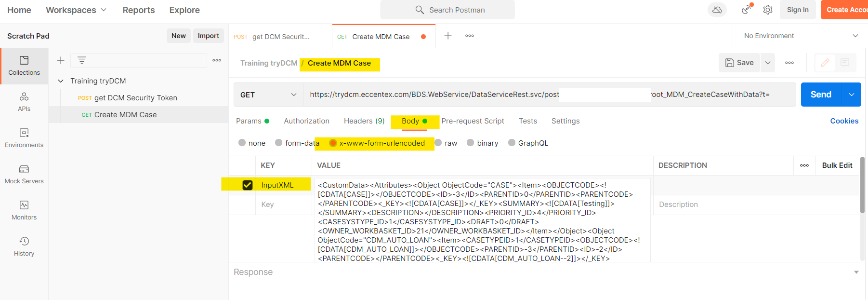The image size is (868, 300).
Task: Click the Send button
Action: [x=821, y=95]
